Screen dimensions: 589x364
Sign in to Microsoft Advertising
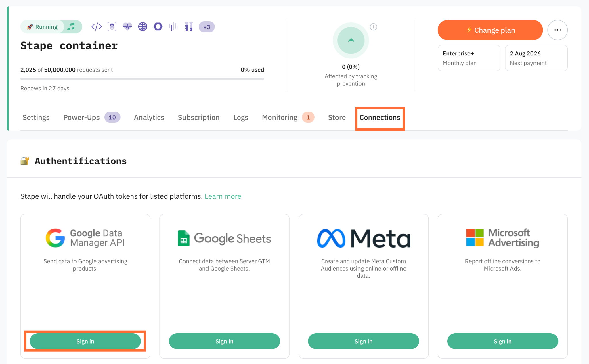pyautogui.click(x=503, y=341)
